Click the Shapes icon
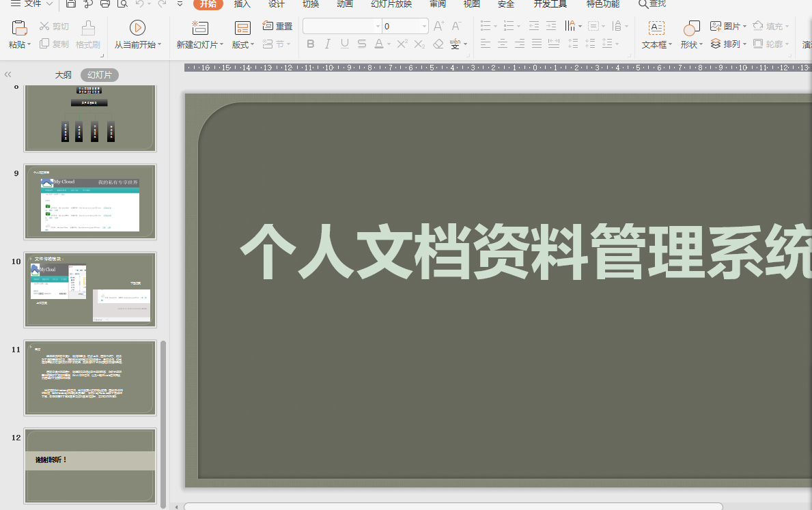 click(x=691, y=27)
